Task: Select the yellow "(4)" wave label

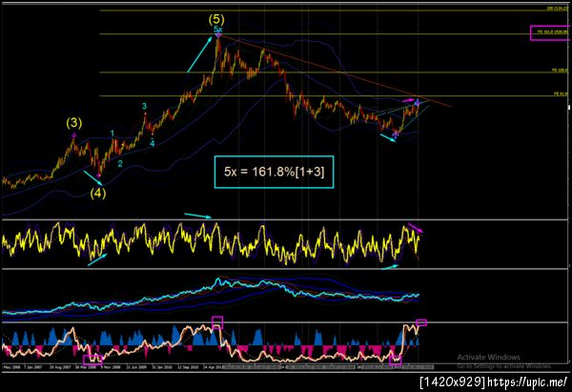Action: pyautogui.click(x=98, y=193)
